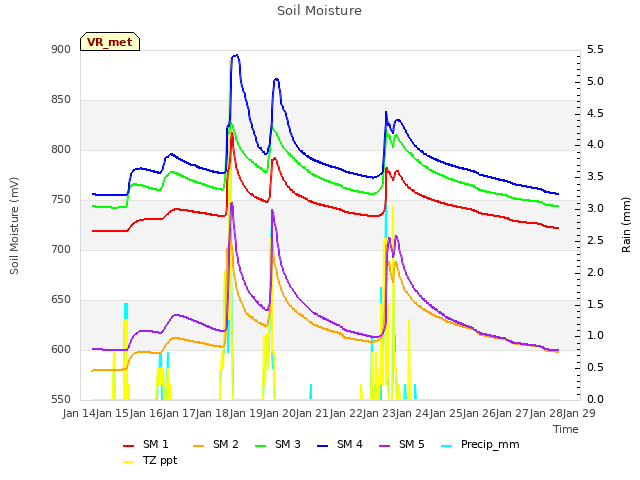Click the 4.5 tick label on rain axis
The width and height of the screenshot is (640, 480).
coord(596,113)
